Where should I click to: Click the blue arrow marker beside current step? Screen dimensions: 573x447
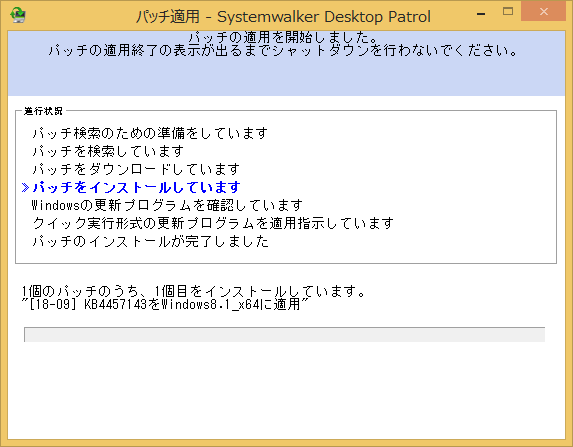point(25,187)
